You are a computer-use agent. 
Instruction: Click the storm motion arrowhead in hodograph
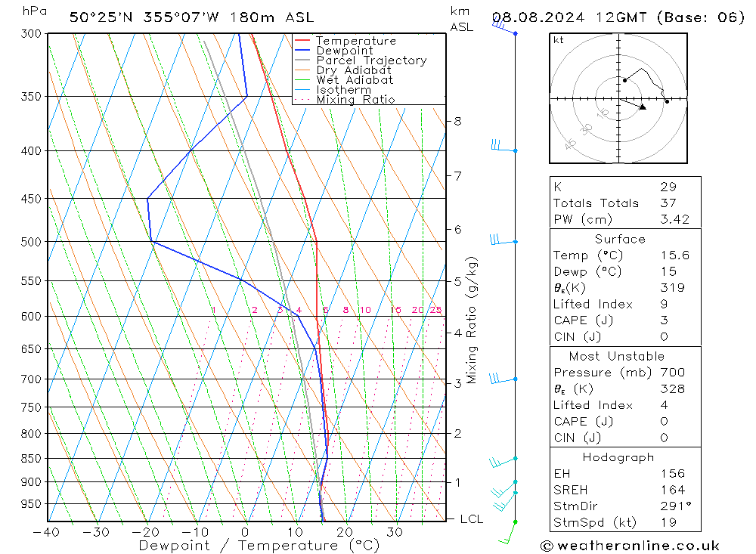tap(642, 107)
